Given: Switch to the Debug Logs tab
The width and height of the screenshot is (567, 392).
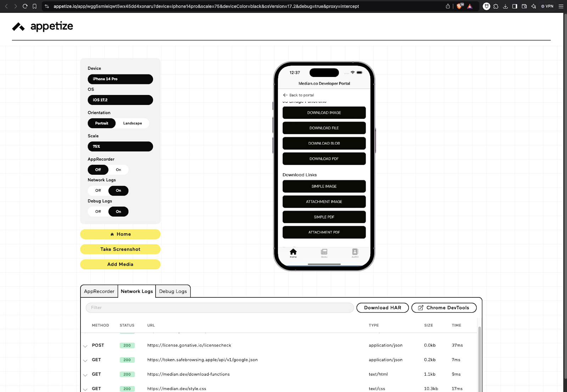Looking at the screenshot, I should pyautogui.click(x=173, y=291).
